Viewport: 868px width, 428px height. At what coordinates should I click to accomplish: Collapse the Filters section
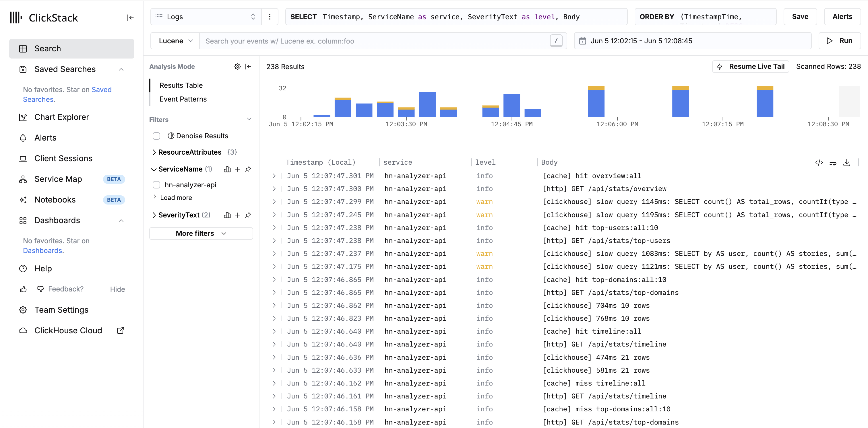point(249,119)
